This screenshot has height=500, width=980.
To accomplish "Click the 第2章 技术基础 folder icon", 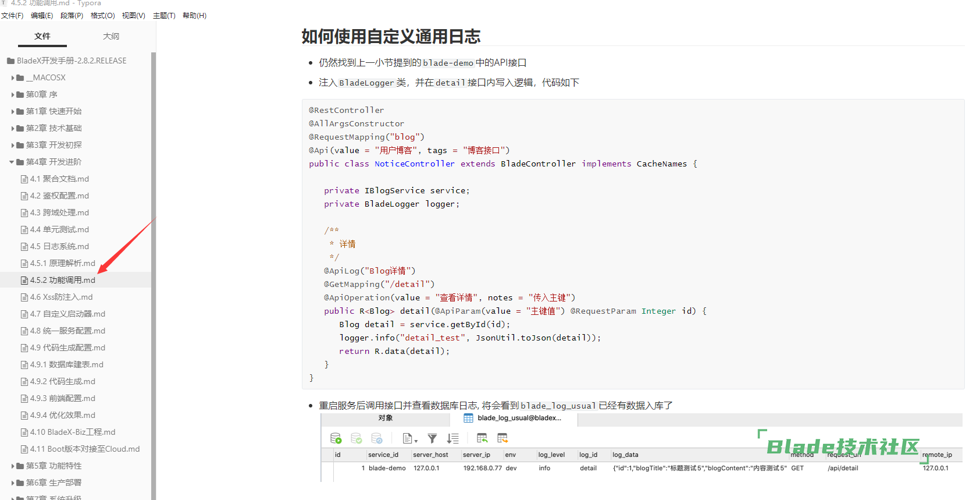I will click(x=20, y=129).
